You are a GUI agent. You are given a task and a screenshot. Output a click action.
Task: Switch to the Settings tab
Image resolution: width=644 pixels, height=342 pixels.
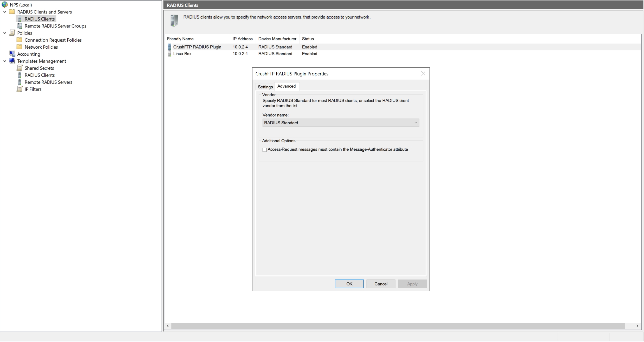(265, 87)
